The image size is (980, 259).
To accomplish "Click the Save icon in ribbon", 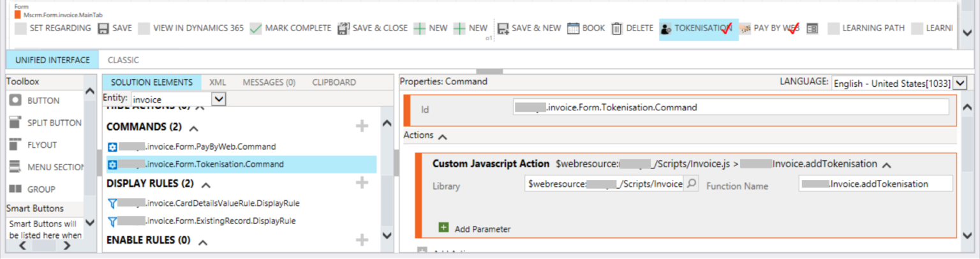I will pyautogui.click(x=103, y=28).
